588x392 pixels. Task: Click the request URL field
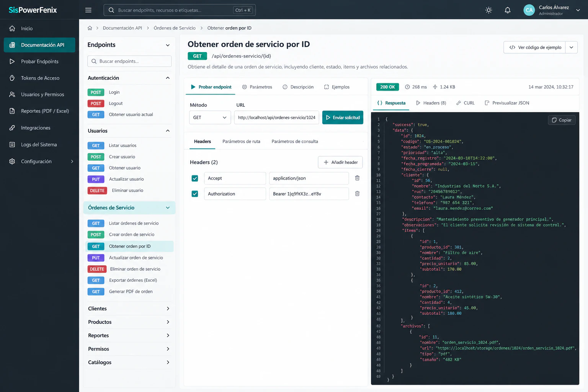coord(276,118)
